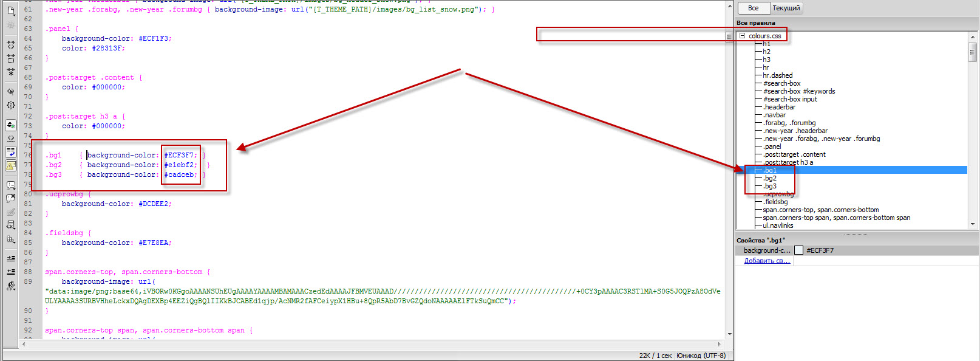This screenshot has height=361, width=980.
Task: Toggle word wrap in code view
Action: (11, 152)
